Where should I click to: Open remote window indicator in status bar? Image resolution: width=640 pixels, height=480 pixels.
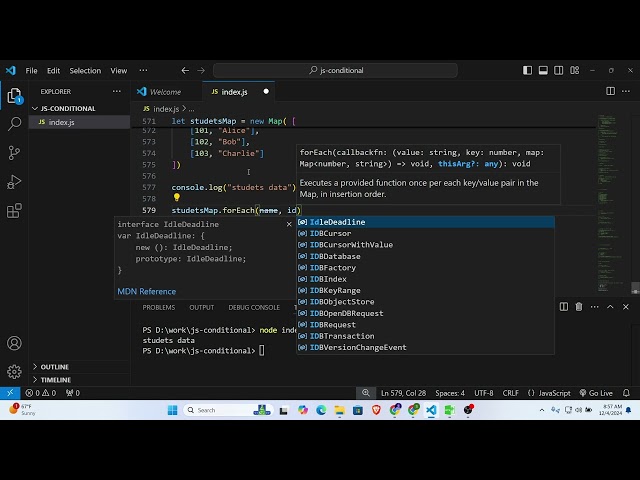10,393
